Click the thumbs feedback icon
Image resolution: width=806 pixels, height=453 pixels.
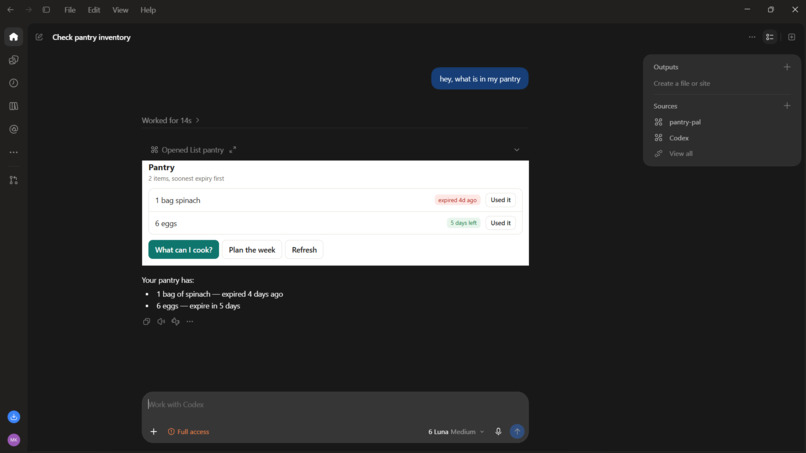click(175, 321)
